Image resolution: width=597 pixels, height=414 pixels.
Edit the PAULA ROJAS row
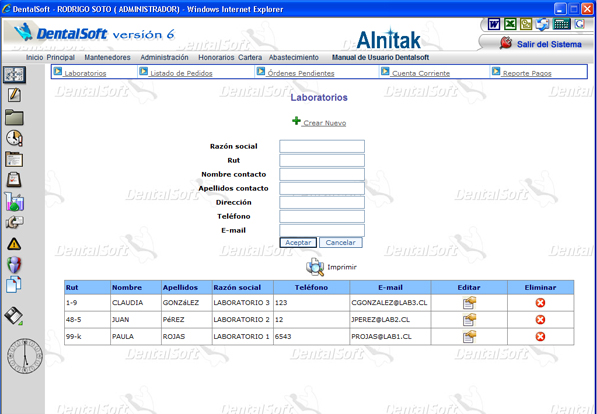(x=469, y=337)
